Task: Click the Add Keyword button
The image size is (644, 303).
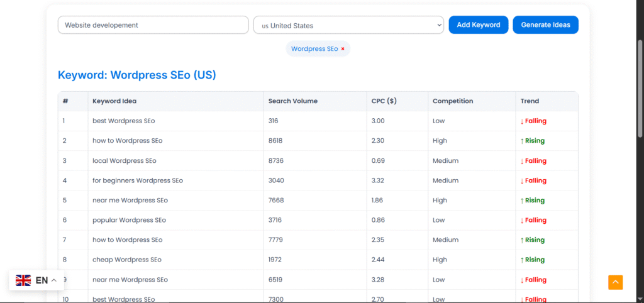Action: click(479, 25)
